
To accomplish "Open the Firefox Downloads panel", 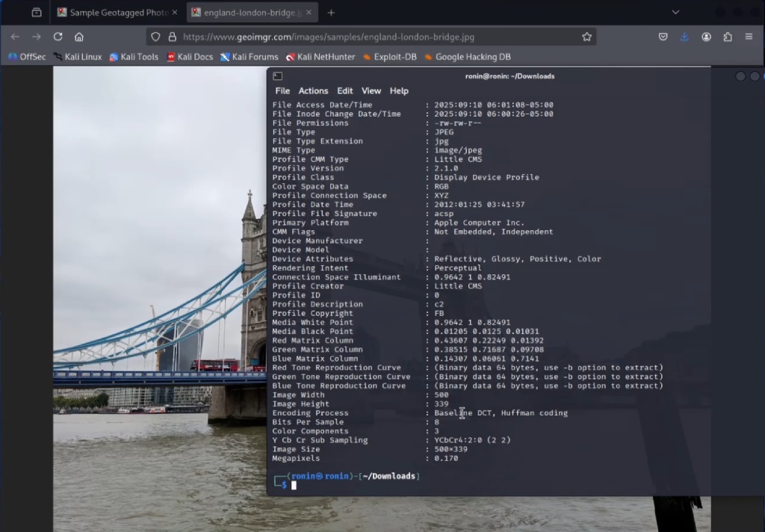I will click(x=684, y=37).
